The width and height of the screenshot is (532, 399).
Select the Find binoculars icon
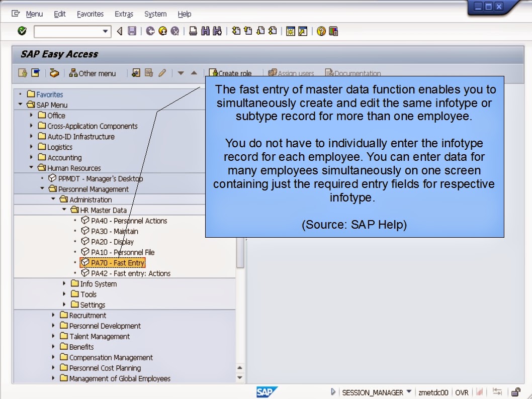[206, 31]
